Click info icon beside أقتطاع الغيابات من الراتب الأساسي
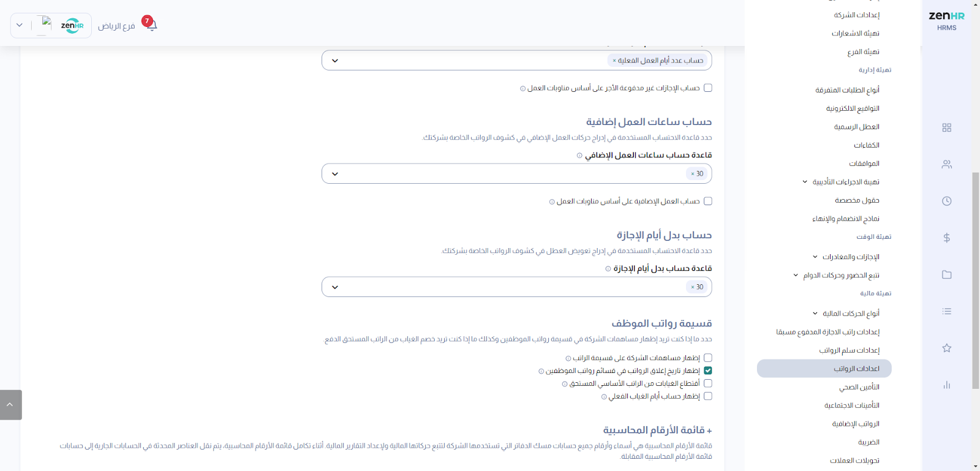Screen dimensions: 980x471 [565, 384]
